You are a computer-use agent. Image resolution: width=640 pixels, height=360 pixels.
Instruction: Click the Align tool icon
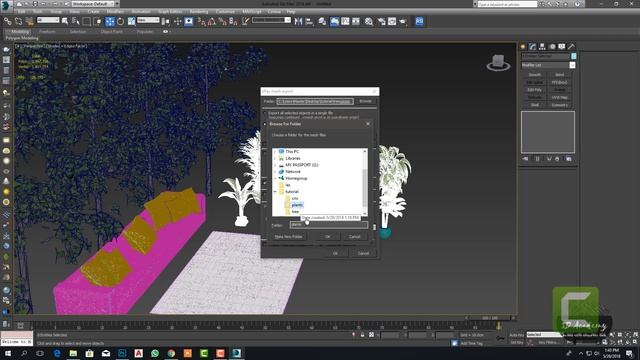click(309, 21)
